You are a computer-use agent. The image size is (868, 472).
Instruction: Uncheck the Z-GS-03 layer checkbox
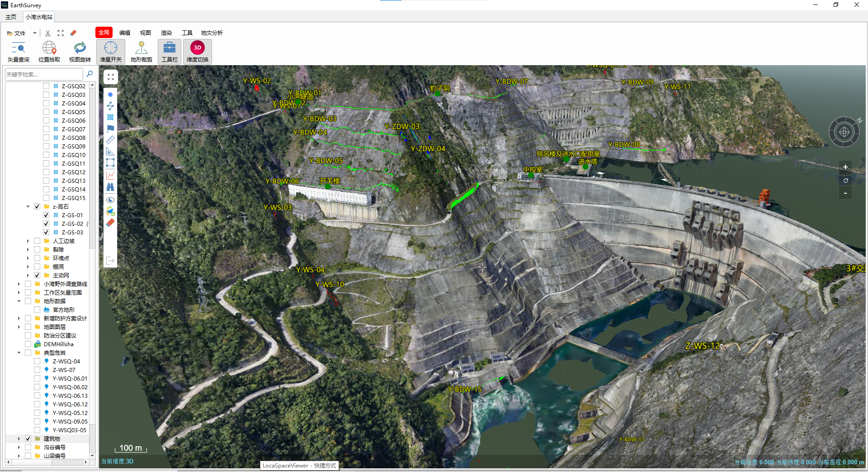click(x=46, y=232)
